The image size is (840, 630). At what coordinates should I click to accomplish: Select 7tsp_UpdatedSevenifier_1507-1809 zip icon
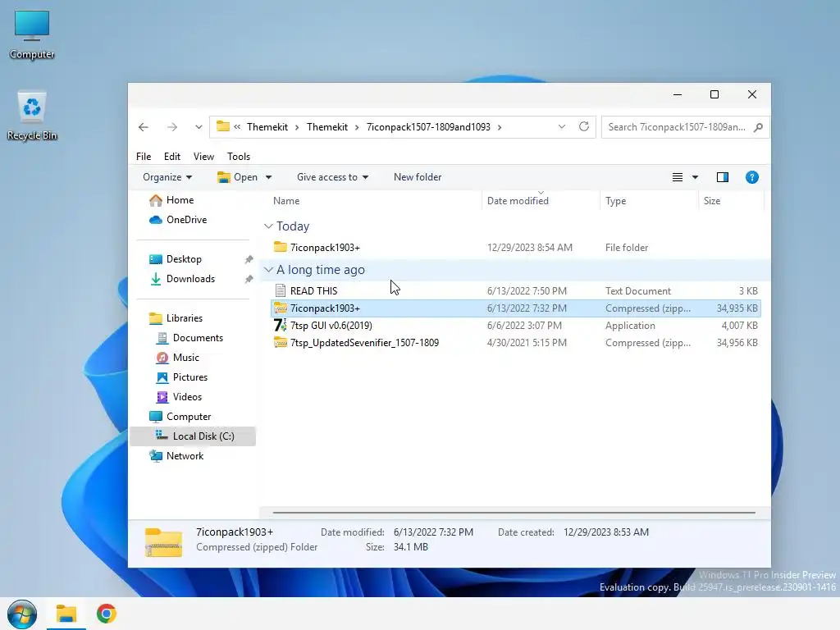click(281, 343)
